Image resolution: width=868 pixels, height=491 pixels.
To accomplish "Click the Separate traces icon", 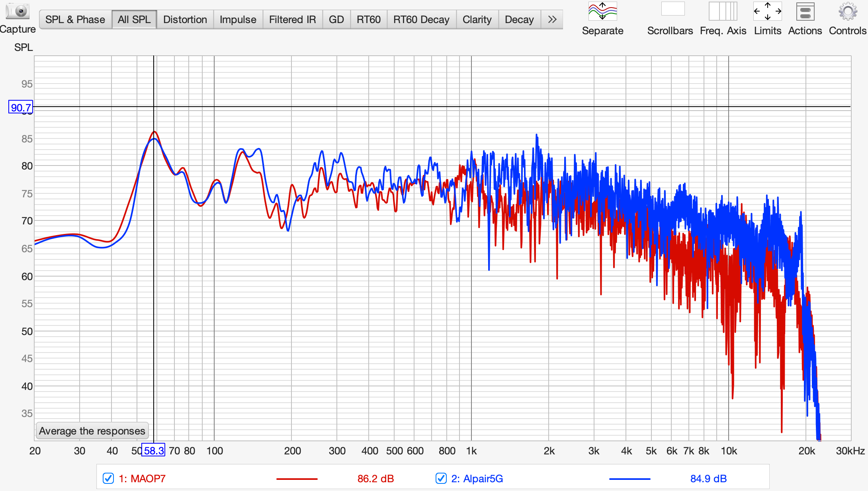I will coord(602,12).
